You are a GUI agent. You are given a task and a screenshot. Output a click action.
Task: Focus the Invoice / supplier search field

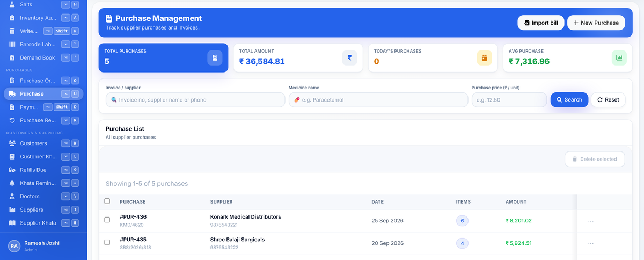[x=195, y=100]
